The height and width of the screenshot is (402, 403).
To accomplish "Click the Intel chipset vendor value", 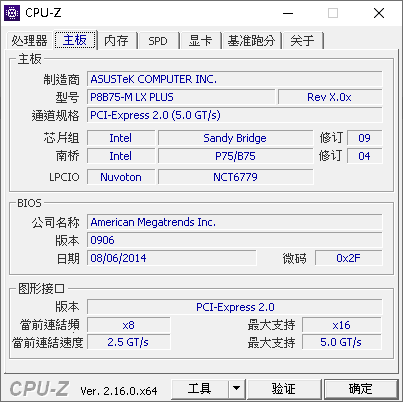I will [x=121, y=138].
